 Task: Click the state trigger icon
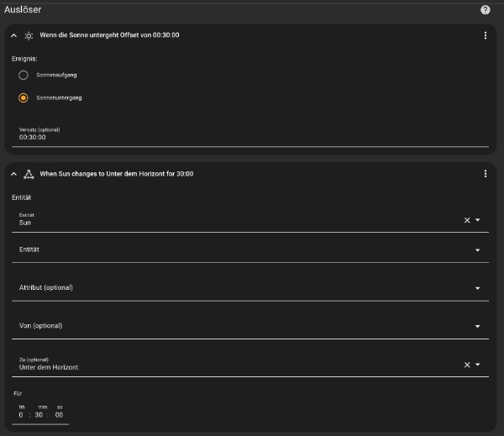point(29,174)
